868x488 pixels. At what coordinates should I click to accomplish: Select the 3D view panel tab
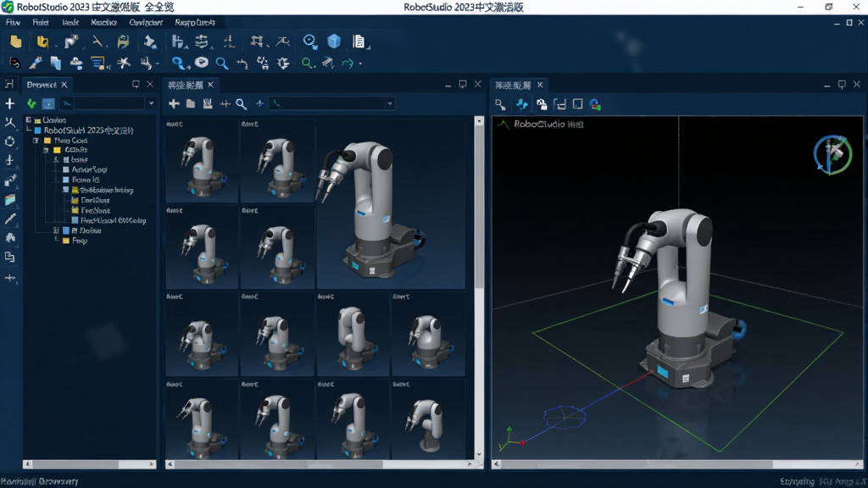pyautogui.click(x=519, y=85)
